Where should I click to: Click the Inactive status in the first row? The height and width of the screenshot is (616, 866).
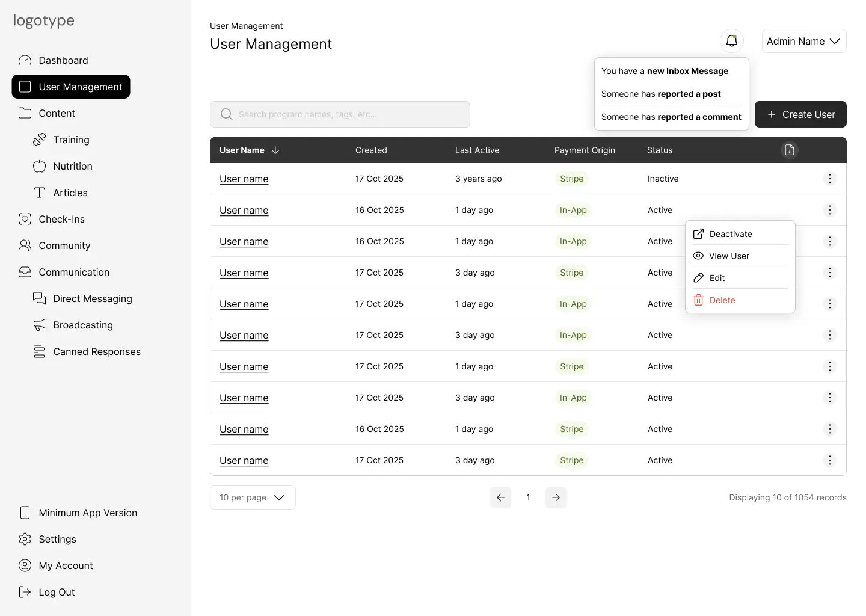pos(663,179)
